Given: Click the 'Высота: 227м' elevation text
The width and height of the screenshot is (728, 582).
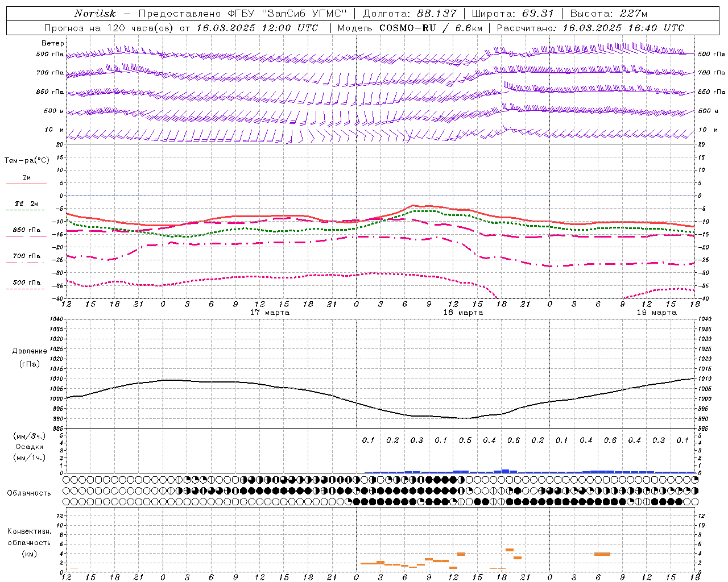Looking at the screenshot, I should click(609, 14).
